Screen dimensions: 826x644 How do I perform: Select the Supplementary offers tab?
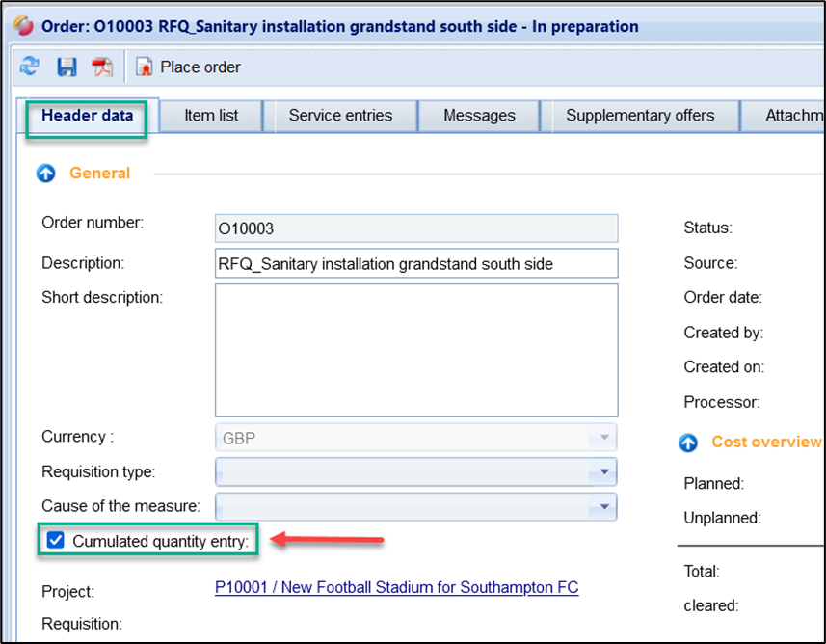click(640, 116)
